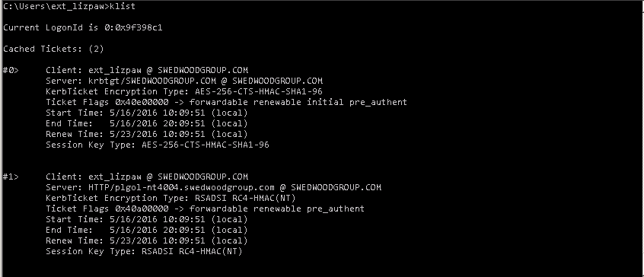The image size is (644, 277).
Task: Click the second Client: ext_lizpaw line
Action: (147, 177)
